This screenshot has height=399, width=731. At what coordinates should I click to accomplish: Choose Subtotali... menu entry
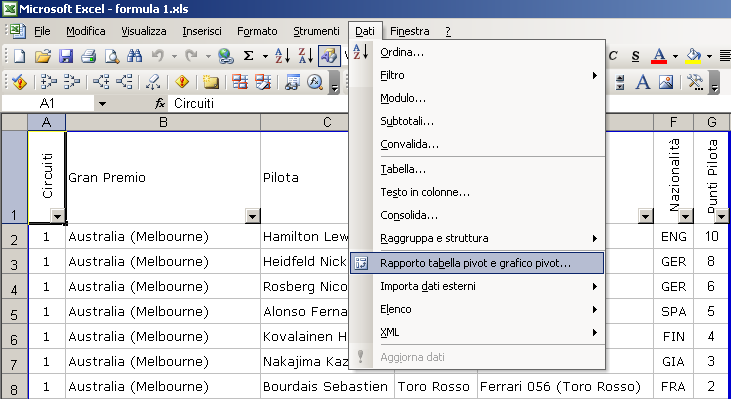(477, 121)
